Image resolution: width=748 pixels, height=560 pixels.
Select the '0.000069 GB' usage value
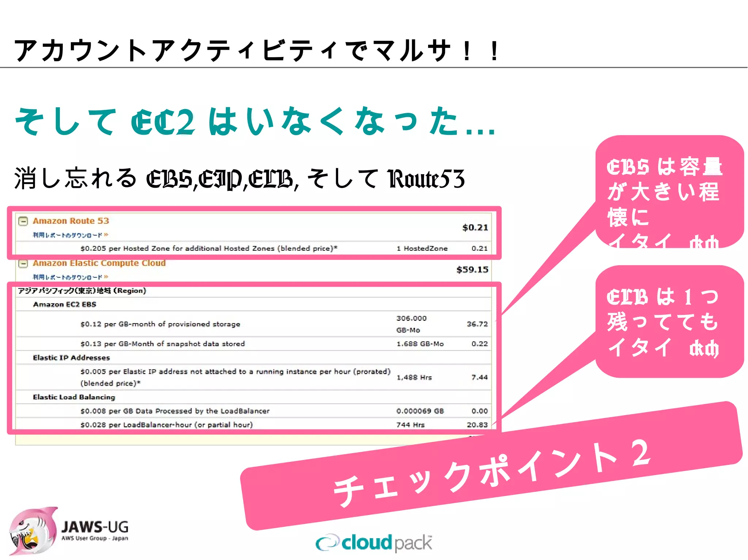(x=420, y=411)
